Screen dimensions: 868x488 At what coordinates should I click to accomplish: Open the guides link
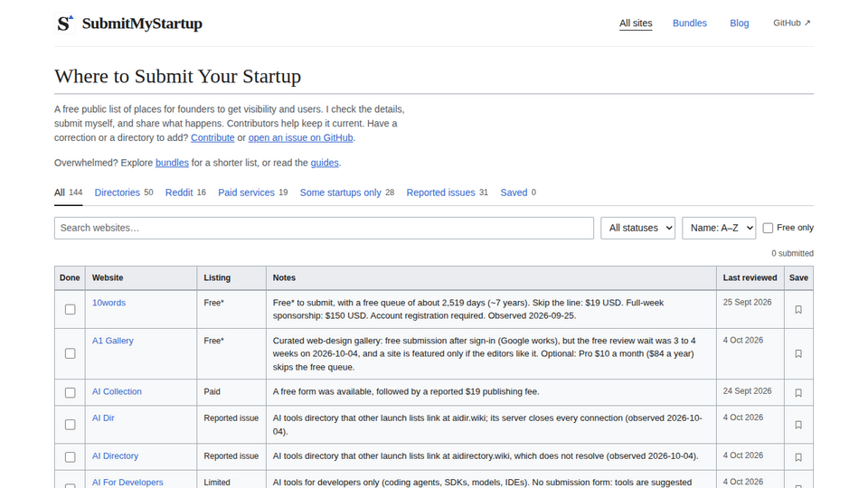[x=325, y=163]
